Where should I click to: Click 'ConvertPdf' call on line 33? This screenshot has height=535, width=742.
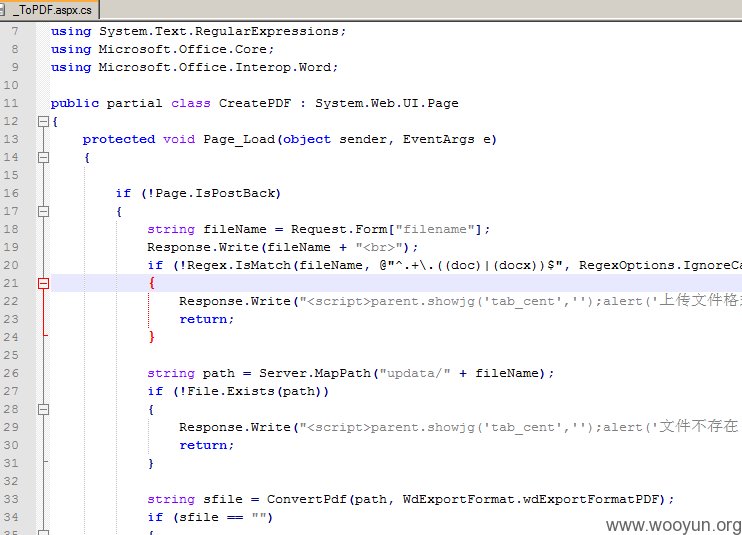tap(307, 500)
